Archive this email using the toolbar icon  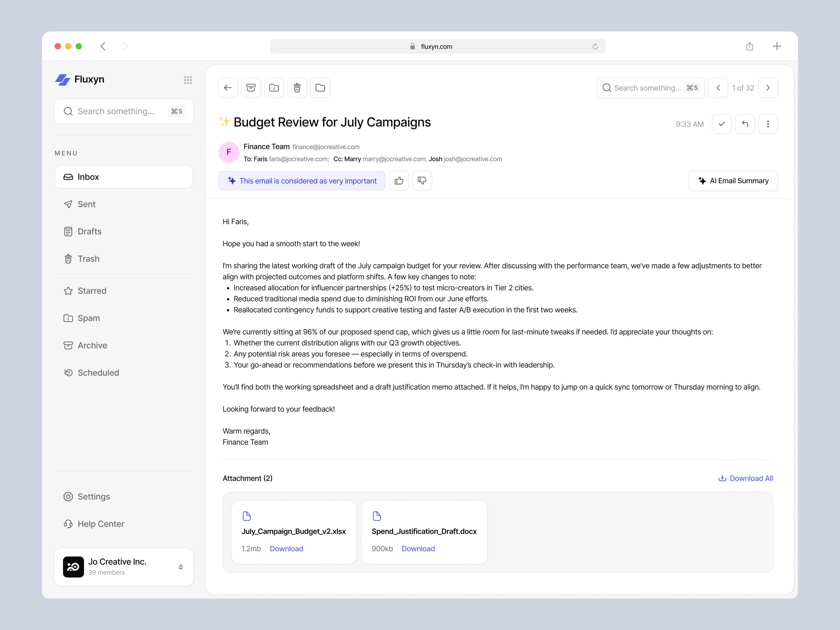[x=251, y=87]
